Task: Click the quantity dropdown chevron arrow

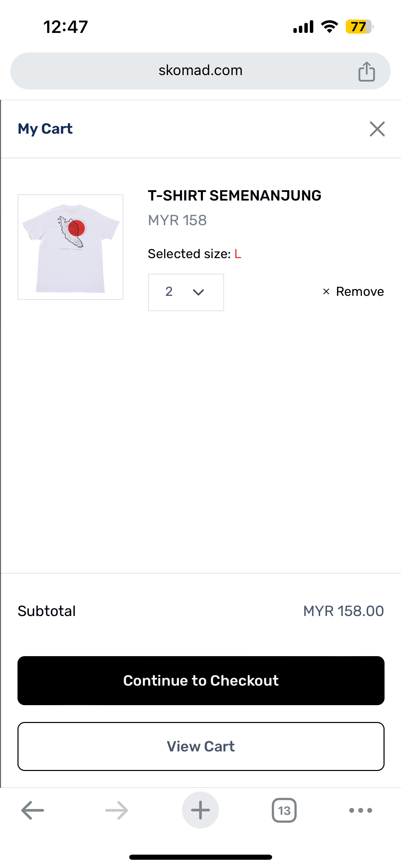Action: (198, 292)
